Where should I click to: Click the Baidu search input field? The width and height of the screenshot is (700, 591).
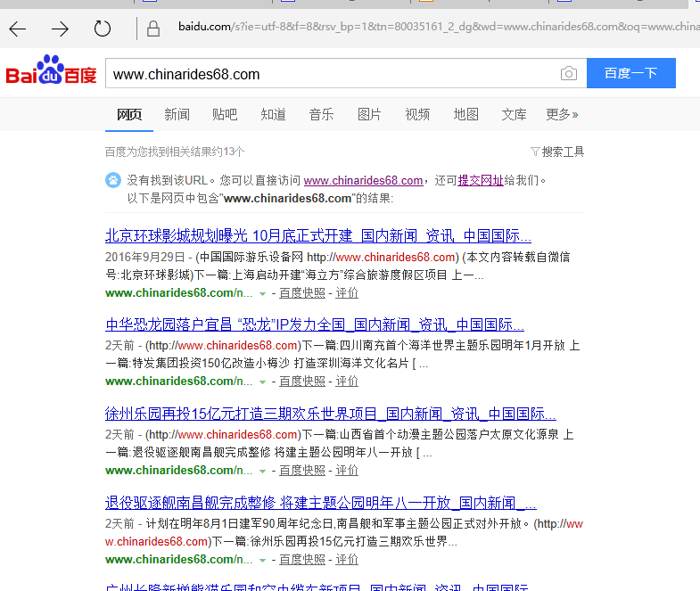333,74
